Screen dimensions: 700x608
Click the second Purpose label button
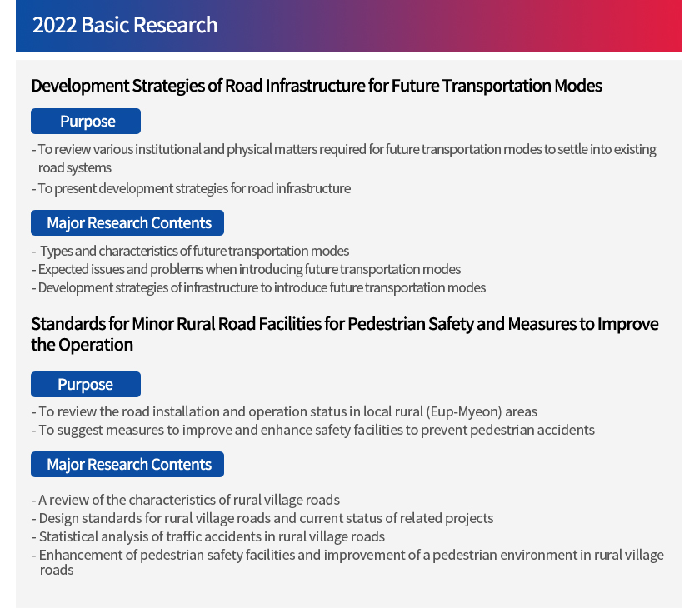tap(86, 384)
